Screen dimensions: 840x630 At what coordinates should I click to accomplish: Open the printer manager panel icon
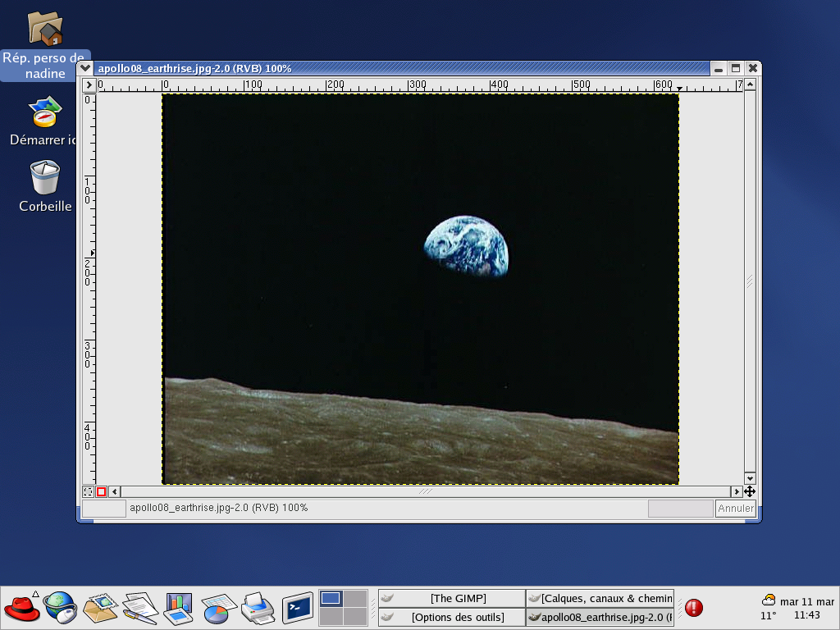click(258, 608)
